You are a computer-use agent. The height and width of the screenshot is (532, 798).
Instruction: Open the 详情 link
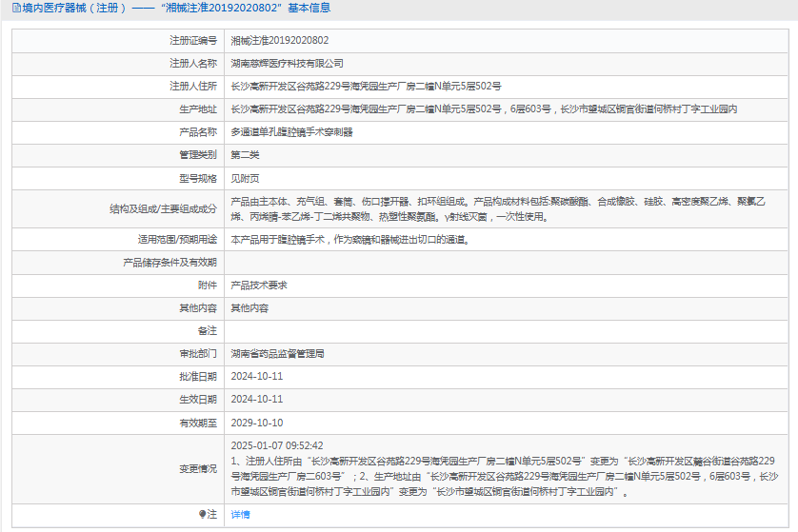(240, 515)
